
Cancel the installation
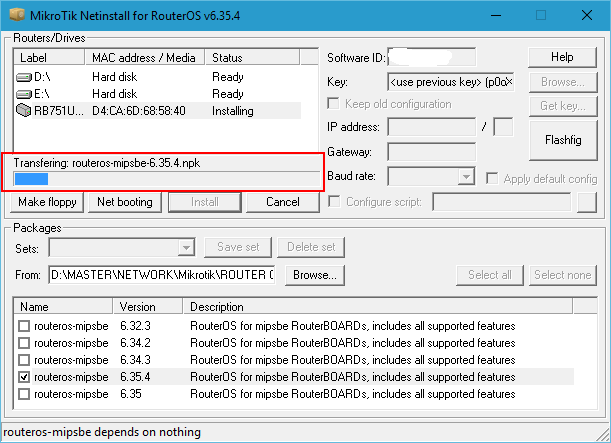[x=283, y=202]
